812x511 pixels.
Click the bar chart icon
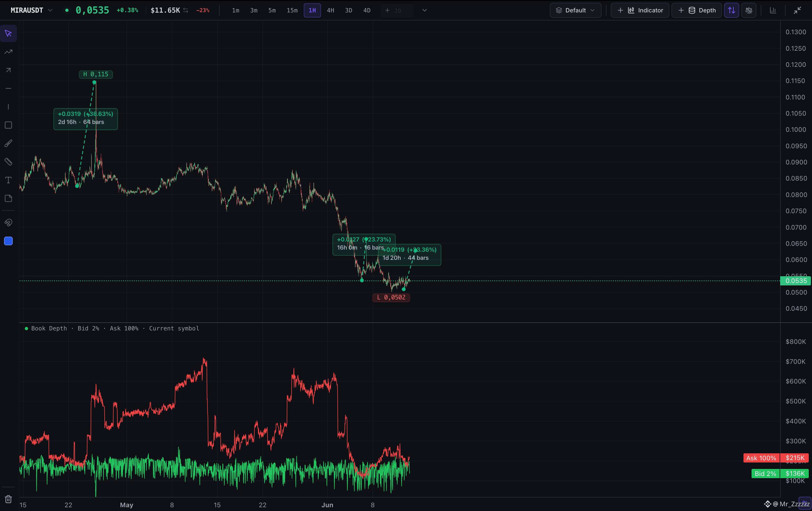tap(773, 11)
